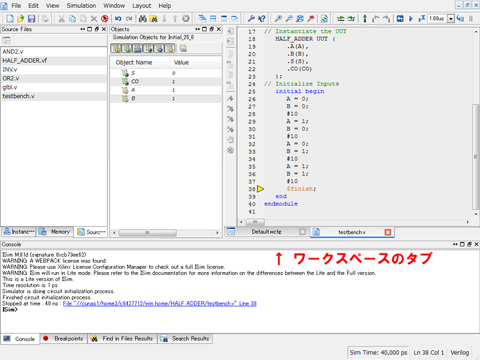480x360 pixels.
Task: Open the simulation run time dropdown
Action: [x=451, y=19]
